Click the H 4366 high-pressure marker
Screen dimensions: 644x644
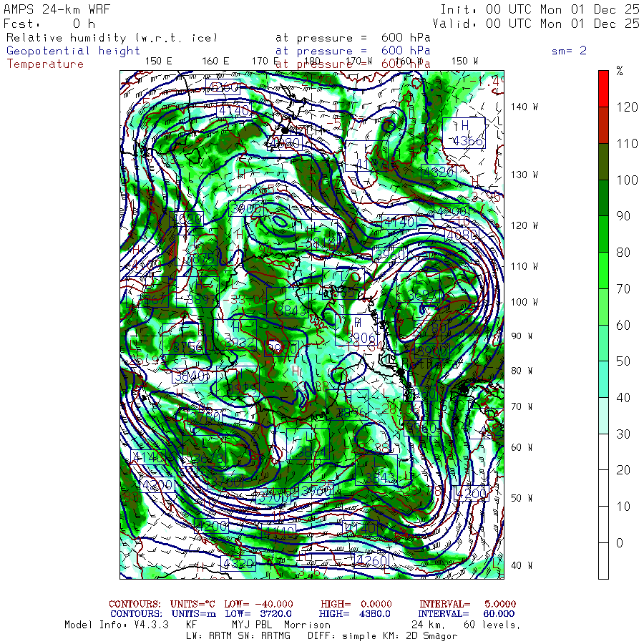click(x=464, y=132)
